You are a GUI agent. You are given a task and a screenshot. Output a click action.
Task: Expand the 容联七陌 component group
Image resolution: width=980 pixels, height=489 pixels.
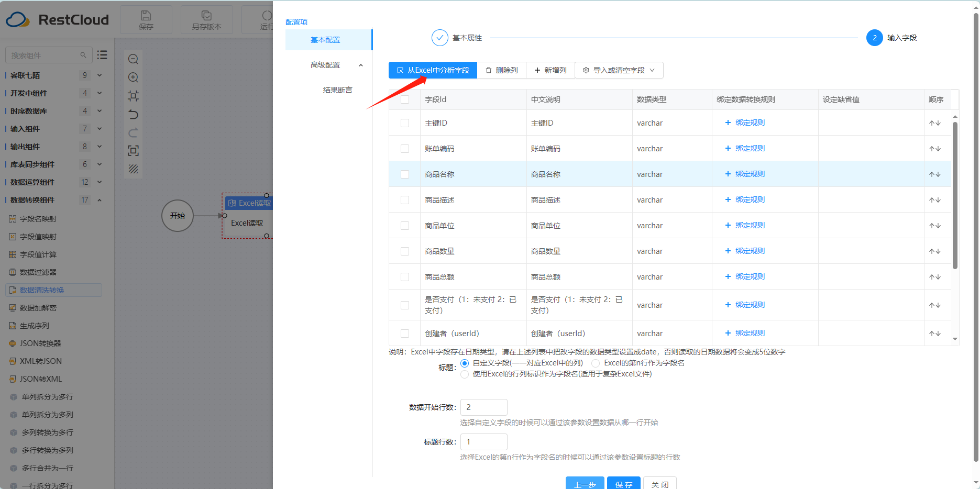coord(100,75)
